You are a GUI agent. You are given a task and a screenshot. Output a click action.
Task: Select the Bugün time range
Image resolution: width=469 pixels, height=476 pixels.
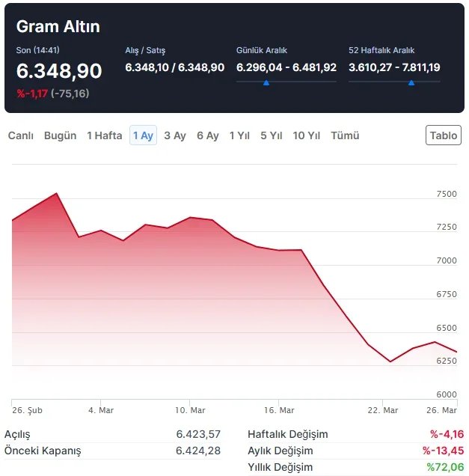tap(60, 135)
